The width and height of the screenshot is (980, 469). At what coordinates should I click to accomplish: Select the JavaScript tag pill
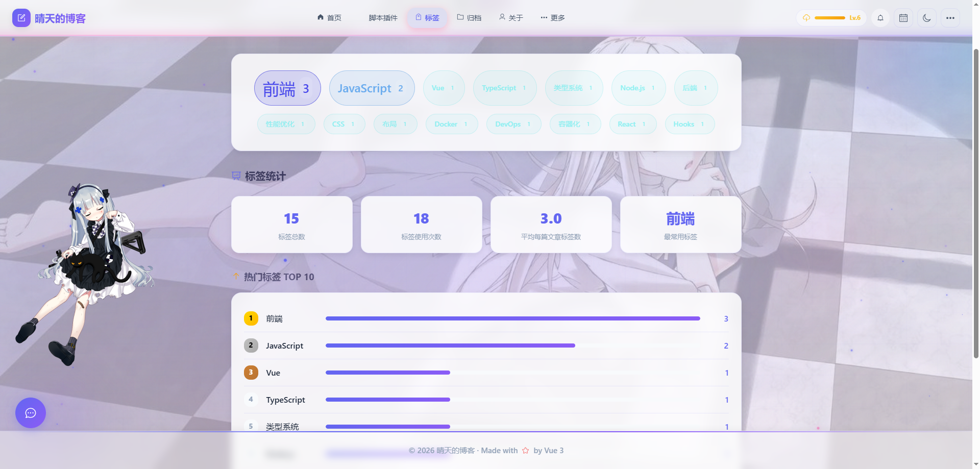(x=372, y=88)
